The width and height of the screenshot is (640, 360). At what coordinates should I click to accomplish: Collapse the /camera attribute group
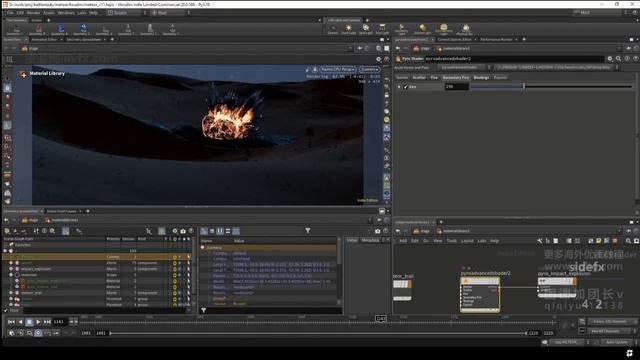coord(202,248)
